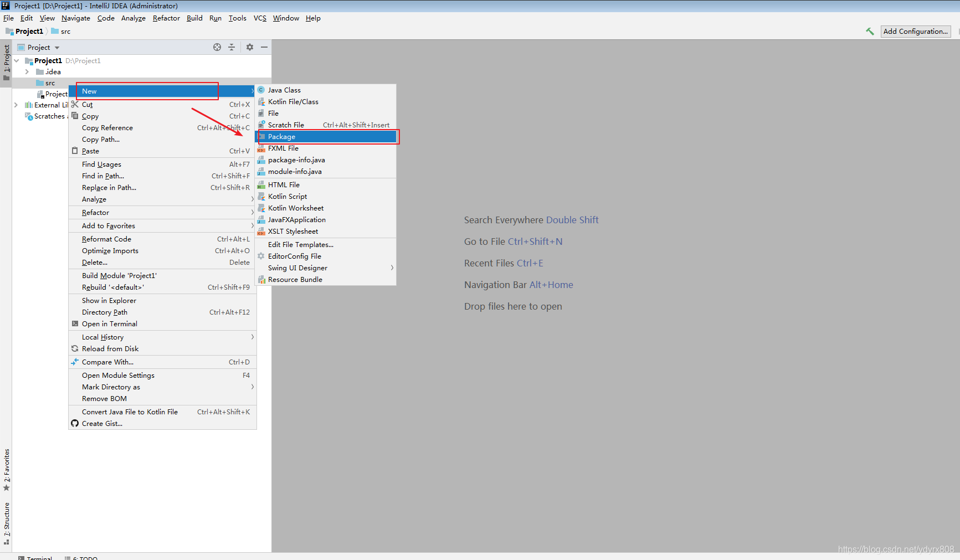Screen dimensions: 960x560
Task: Expand the .idea folder node
Action: tap(27, 71)
